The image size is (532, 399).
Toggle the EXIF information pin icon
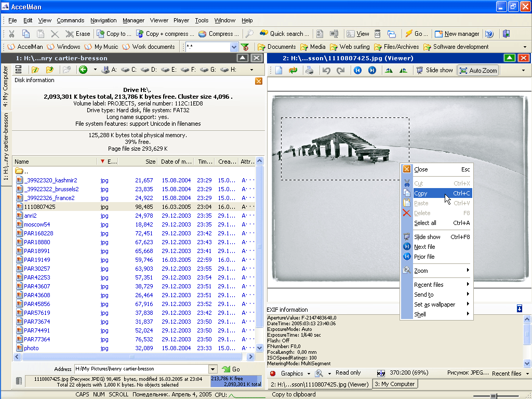pyautogui.click(x=520, y=309)
